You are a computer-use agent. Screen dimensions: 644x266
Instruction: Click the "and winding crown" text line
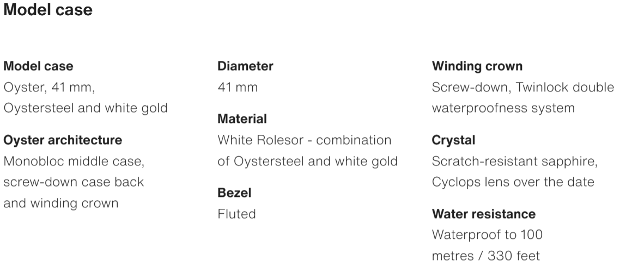(62, 203)
